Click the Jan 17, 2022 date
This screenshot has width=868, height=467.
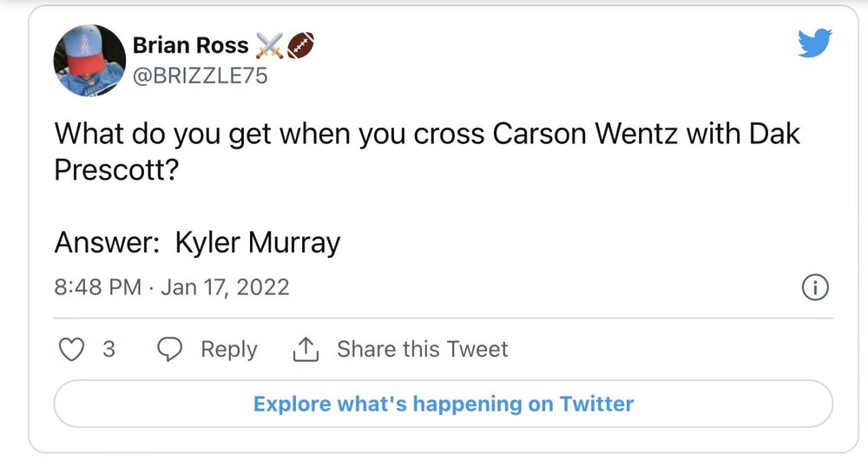click(225, 287)
